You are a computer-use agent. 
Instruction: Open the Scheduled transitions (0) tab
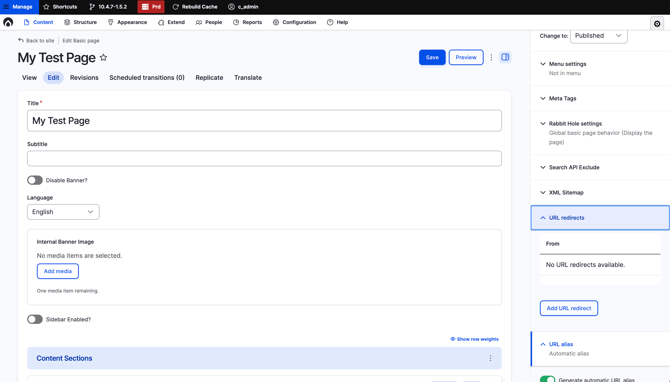(147, 77)
